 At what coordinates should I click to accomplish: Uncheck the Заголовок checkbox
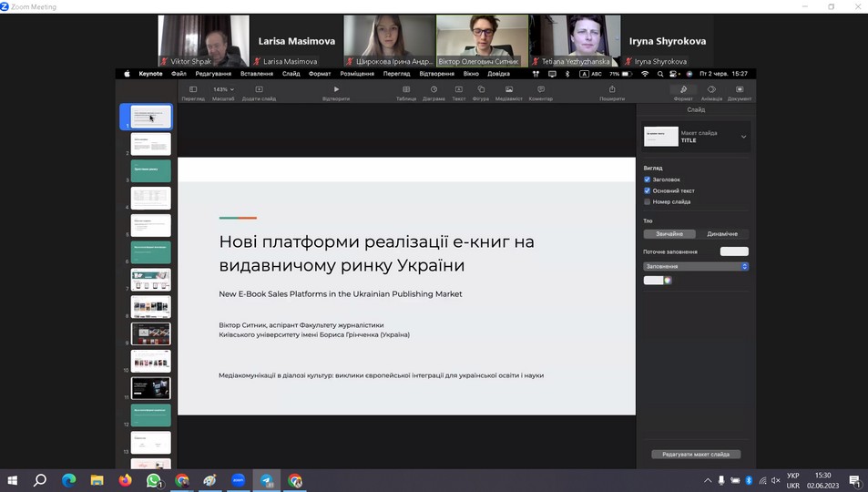click(648, 179)
